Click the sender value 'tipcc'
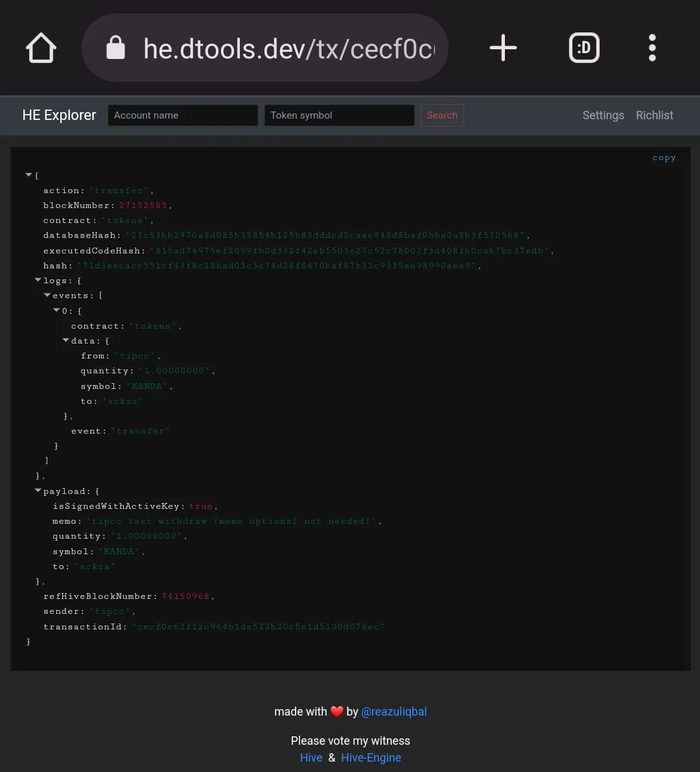Screen dimensions: 700x772 [110, 611]
